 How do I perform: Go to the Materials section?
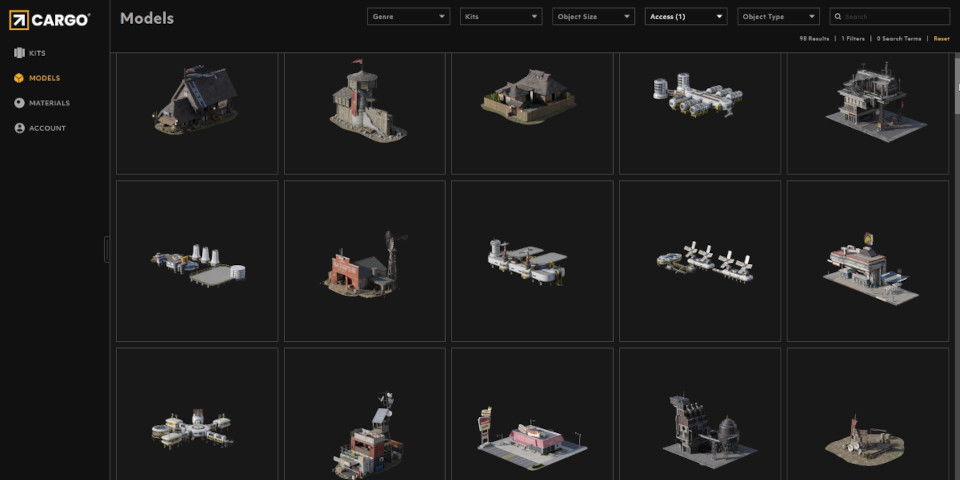[x=49, y=103]
